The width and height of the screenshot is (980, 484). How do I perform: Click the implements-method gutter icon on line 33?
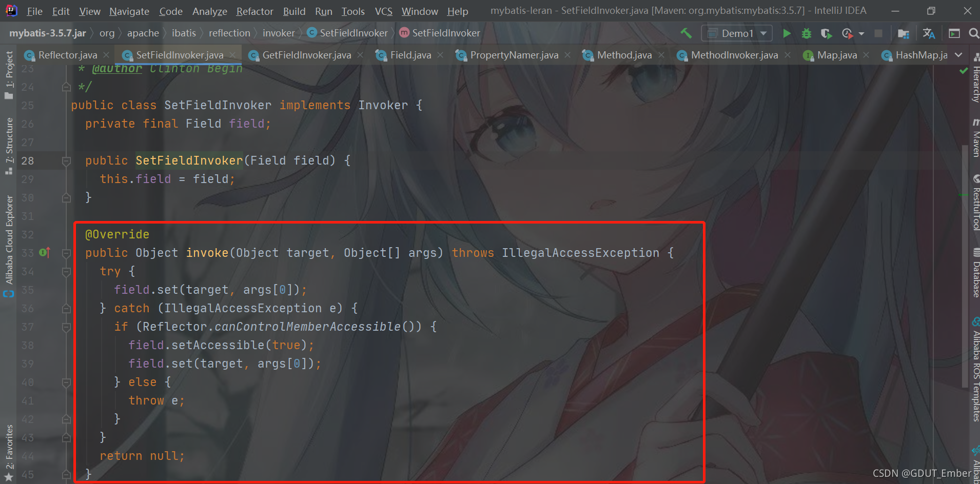click(44, 252)
